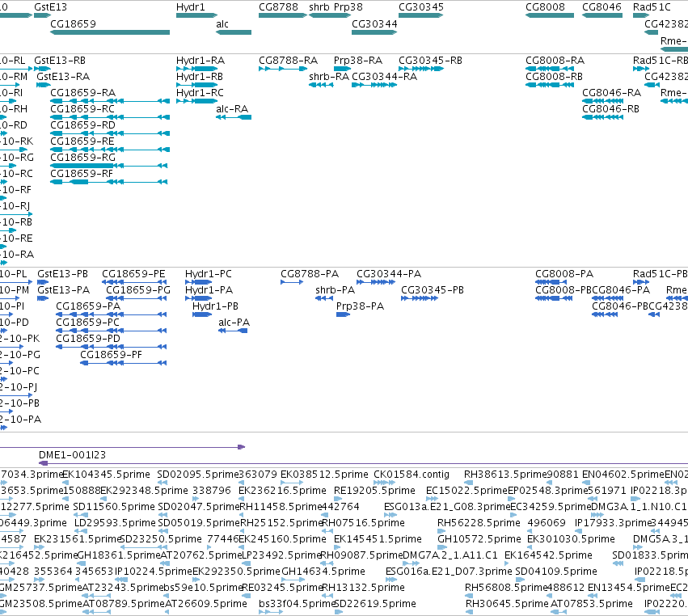Select the CG8008-RA transcript label
Viewport: 688px width, 616px height.
point(555,60)
